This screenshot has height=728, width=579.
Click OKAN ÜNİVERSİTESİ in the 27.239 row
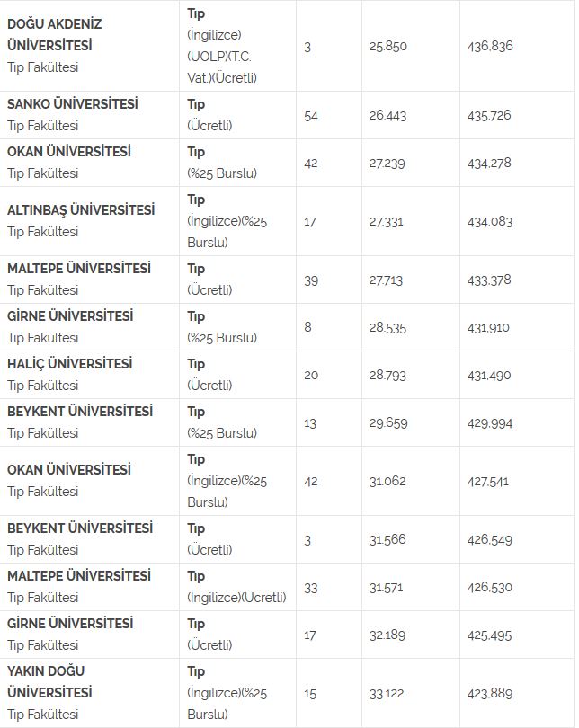coord(69,152)
